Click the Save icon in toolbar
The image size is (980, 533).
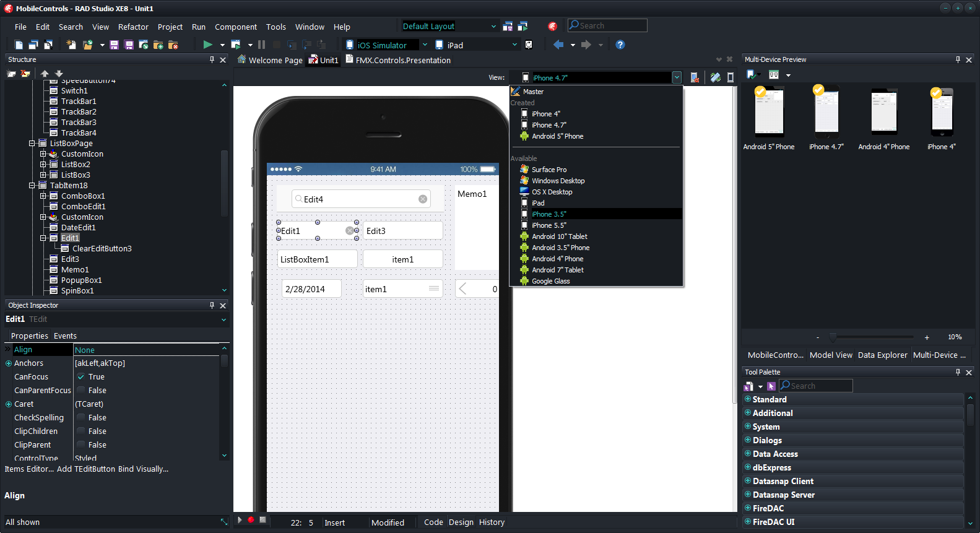coord(114,45)
